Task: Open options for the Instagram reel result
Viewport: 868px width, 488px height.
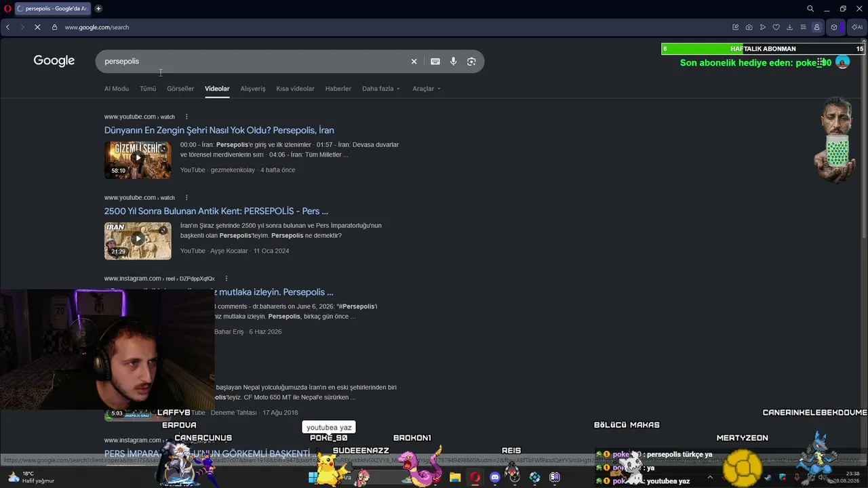Action: (226, 279)
